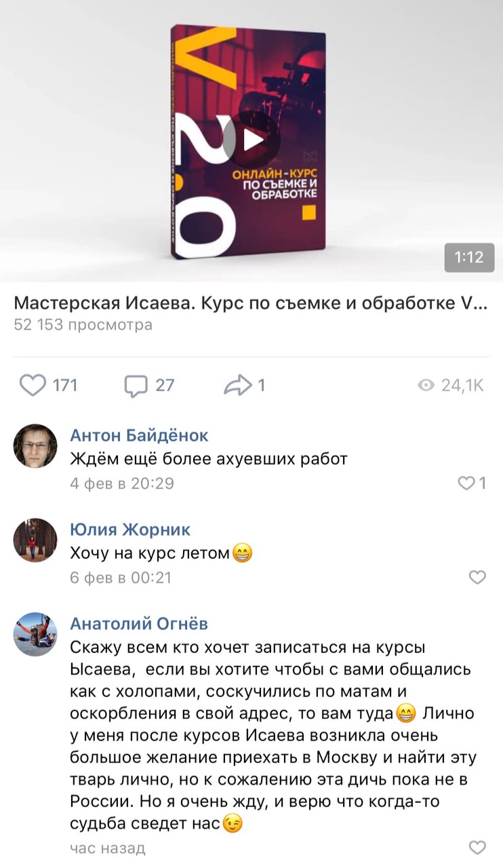Like Антон Байдёнок's comment
Image resolution: width=503 pixels, height=868 pixels.
click(466, 484)
